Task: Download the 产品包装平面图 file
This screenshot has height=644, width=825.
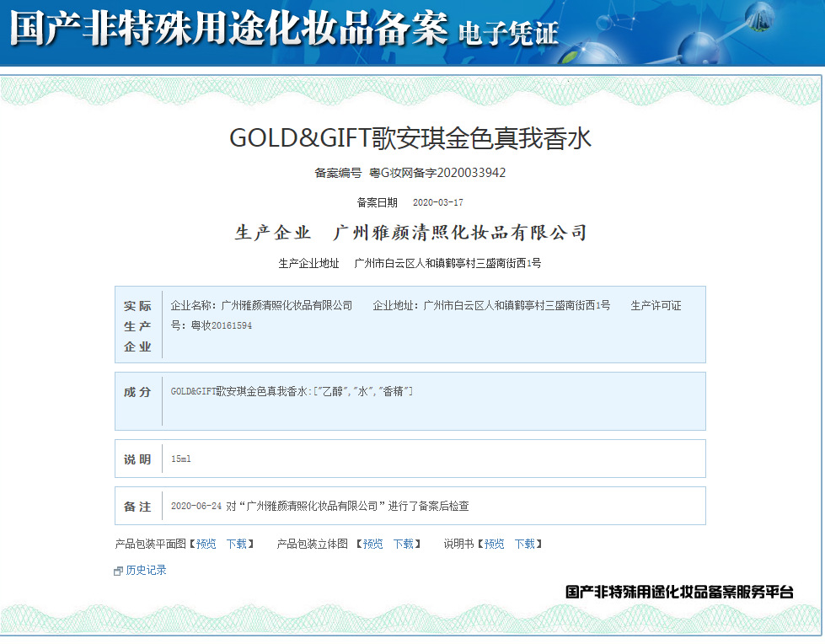Action: click(236, 544)
